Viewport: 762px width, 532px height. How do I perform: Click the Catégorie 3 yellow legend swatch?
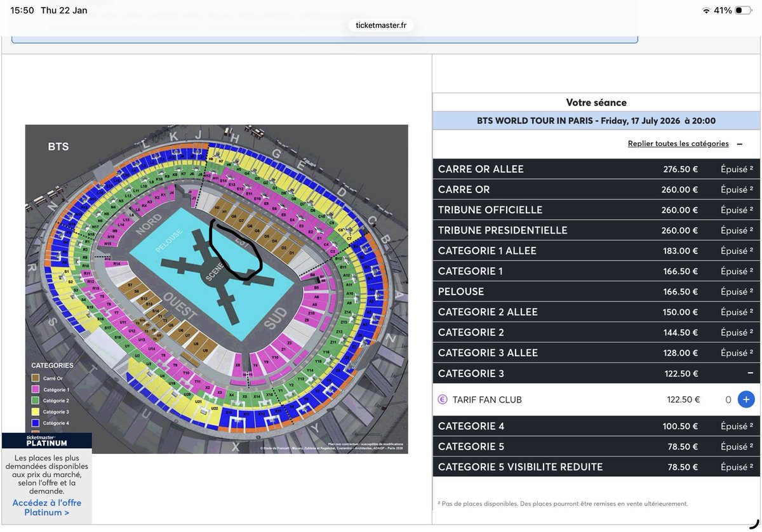pos(36,411)
